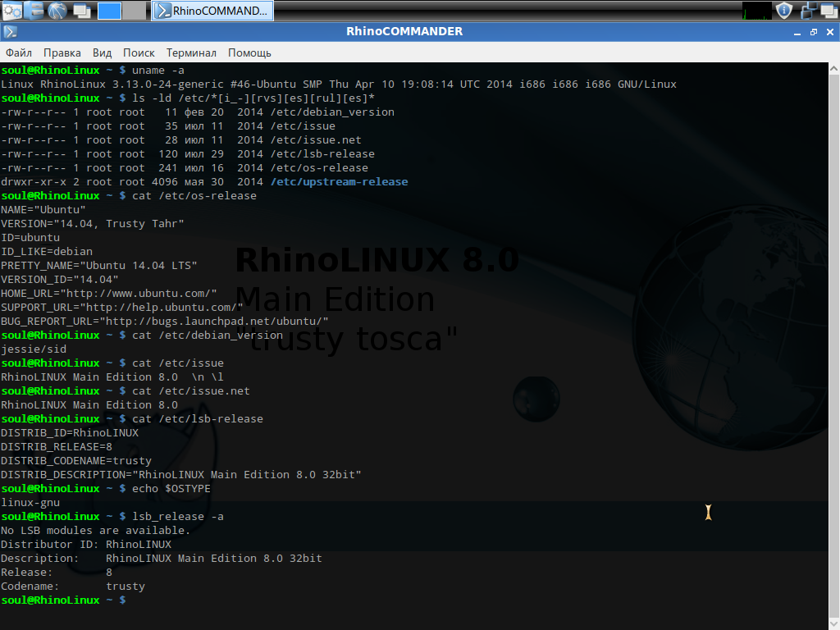The height and width of the screenshot is (630, 840).
Task: Open the CPU load graph monitor
Action: coord(756,11)
